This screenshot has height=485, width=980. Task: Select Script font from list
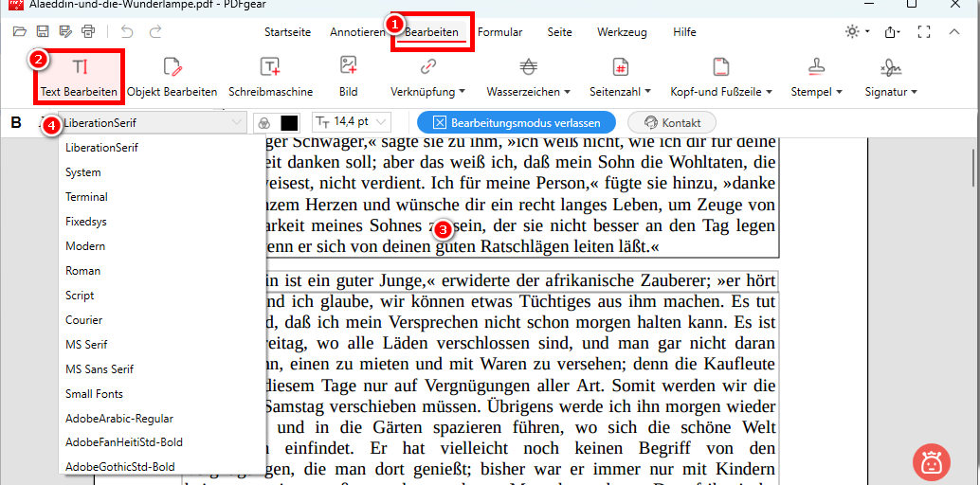click(162, 296)
